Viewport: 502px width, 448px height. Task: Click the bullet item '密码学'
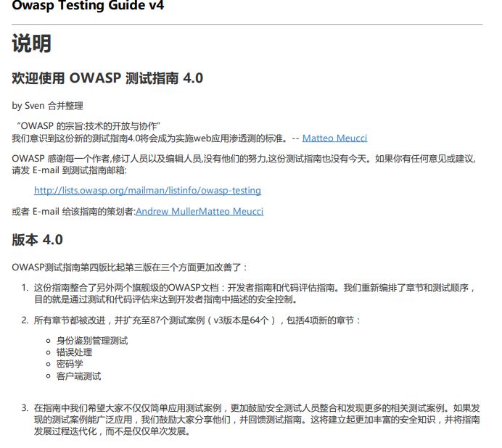pos(70,364)
